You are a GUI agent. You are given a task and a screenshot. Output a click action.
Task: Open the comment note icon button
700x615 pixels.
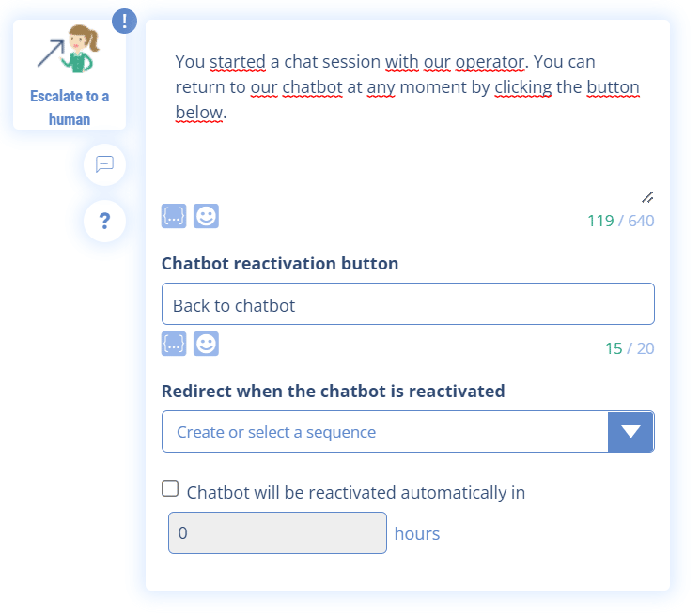(104, 164)
